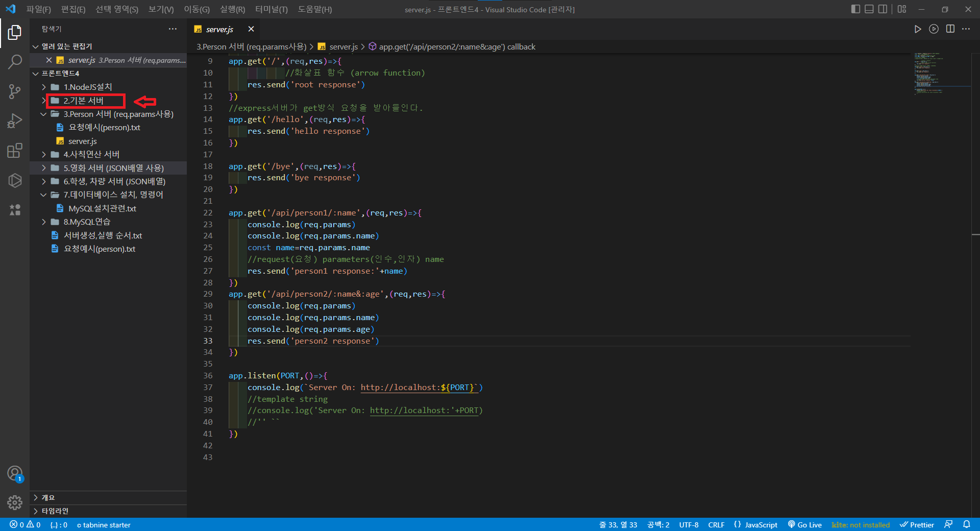Expand the 5.영화 서버 folder
This screenshot has height=531, width=980.
108,168
